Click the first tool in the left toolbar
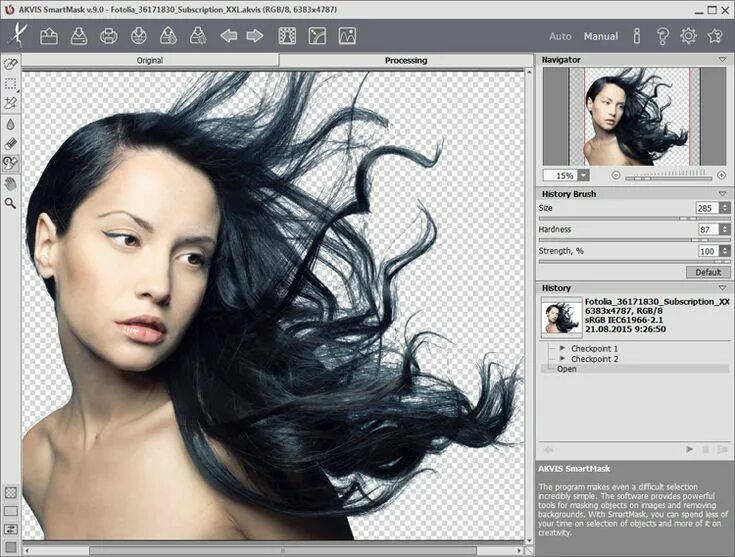Screen dimensions: 735x557 tap(10, 64)
